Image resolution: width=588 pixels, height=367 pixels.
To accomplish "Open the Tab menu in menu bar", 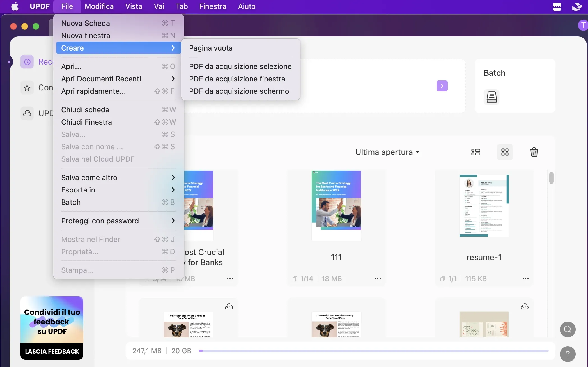I will coord(182,6).
